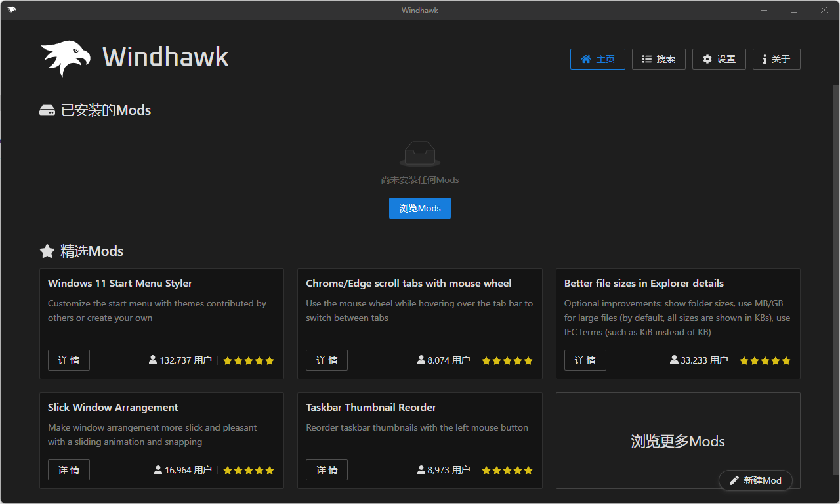840x504 pixels.
Task: Click the 浏览更多Mods card
Action: [678, 441]
